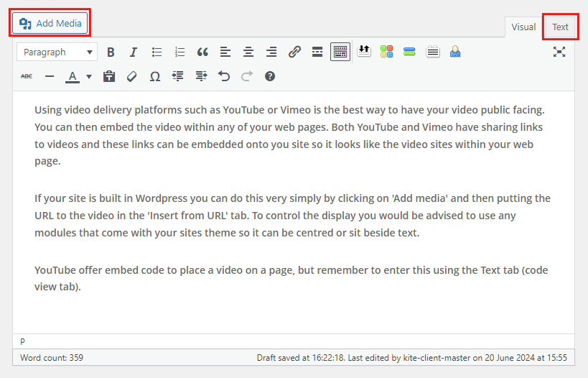Undo the last edit
The image size is (588, 378).
pos(224,77)
